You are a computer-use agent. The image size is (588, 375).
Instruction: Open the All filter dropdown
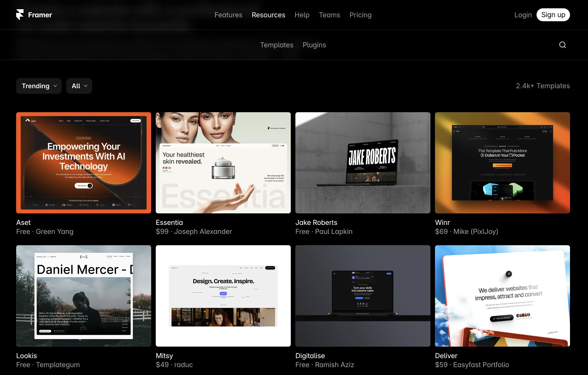click(79, 86)
